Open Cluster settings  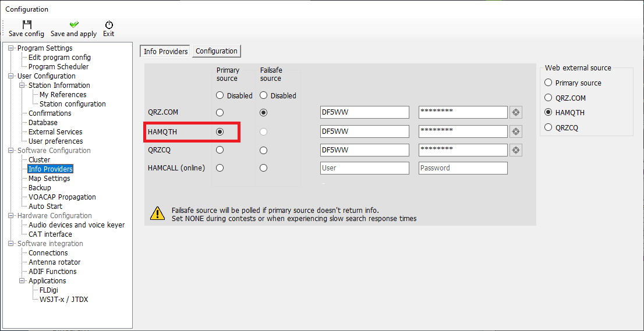39,159
